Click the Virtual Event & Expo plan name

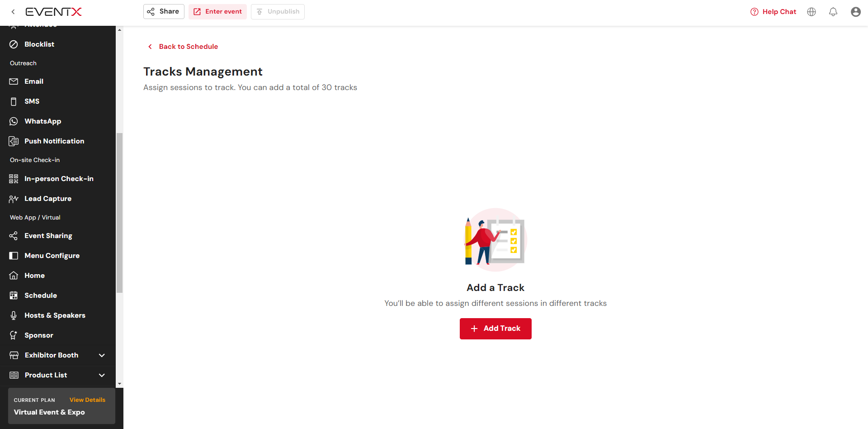pyautogui.click(x=49, y=412)
